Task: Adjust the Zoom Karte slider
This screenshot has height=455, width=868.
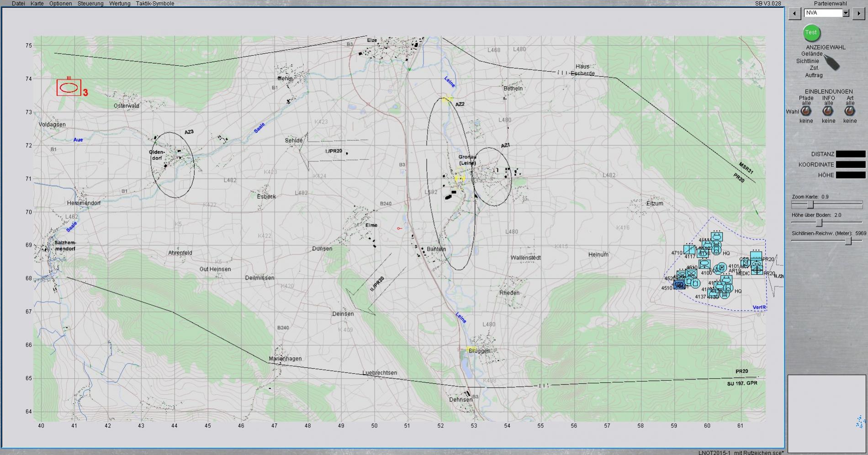Action: click(810, 205)
